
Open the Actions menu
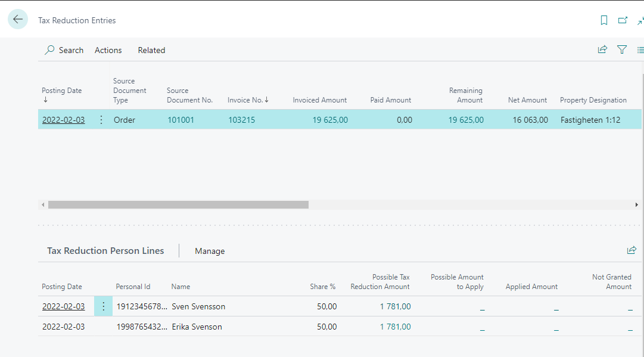(x=108, y=50)
